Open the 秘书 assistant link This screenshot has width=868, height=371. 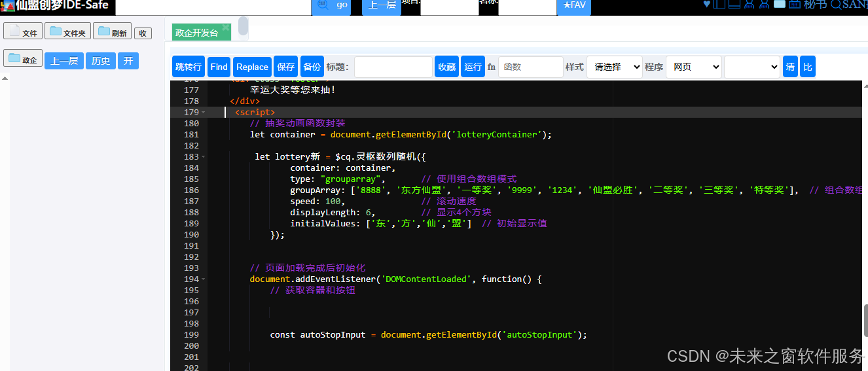click(815, 5)
